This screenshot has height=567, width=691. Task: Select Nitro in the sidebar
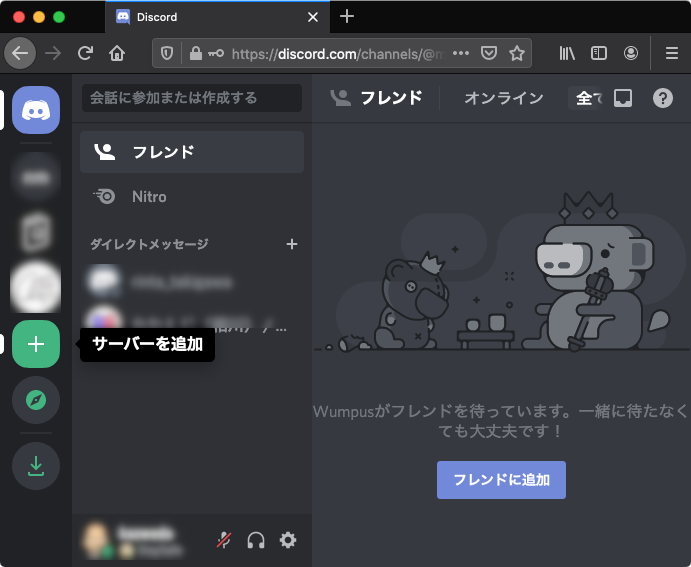coord(192,196)
